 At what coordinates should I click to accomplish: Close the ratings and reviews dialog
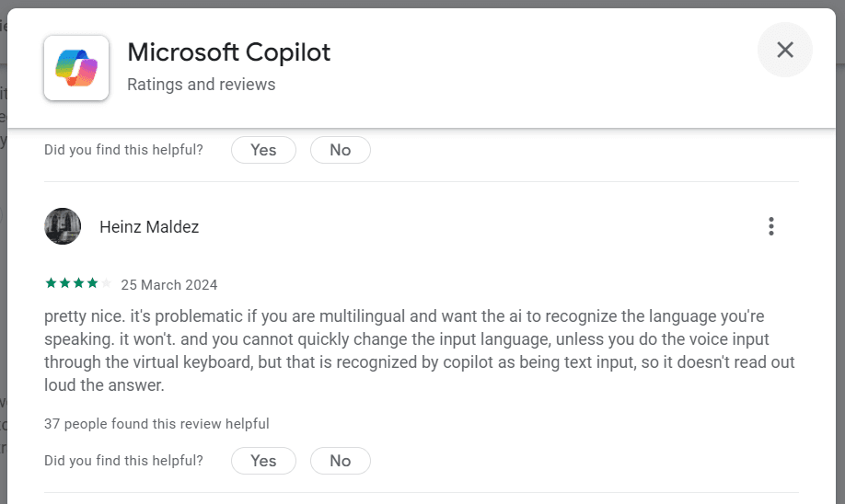click(x=784, y=50)
